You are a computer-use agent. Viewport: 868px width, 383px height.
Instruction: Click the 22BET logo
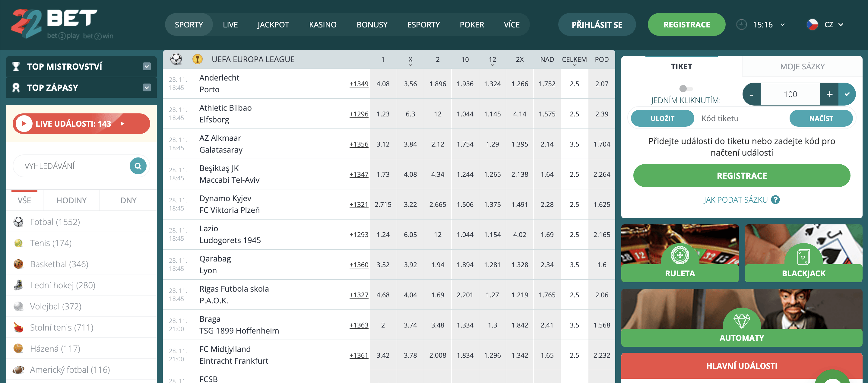(x=62, y=24)
